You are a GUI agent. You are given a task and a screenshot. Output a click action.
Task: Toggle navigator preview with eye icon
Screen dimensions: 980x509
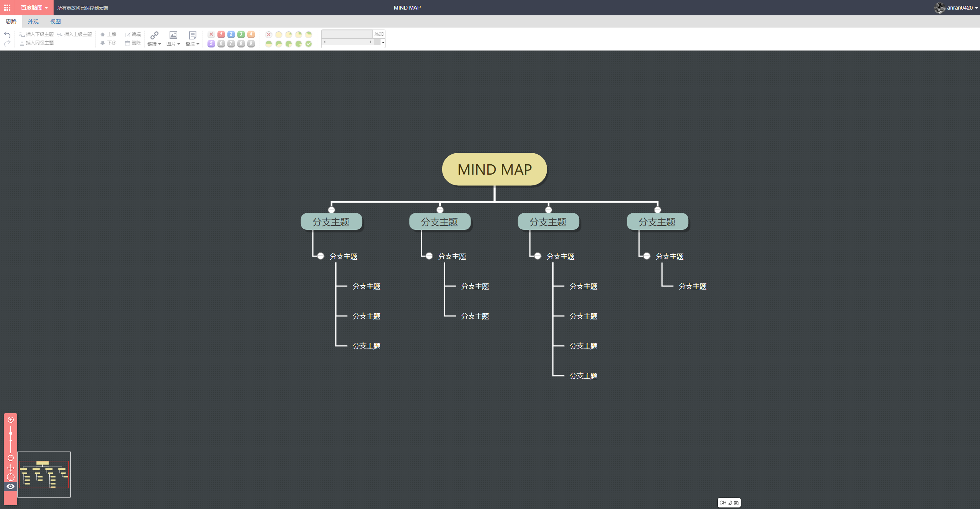coord(11,486)
